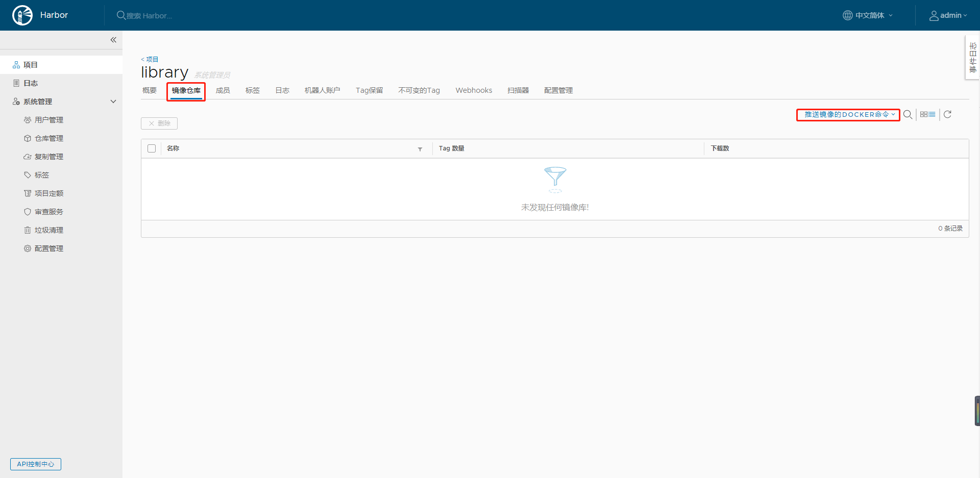Switch to the Tag保留 tab

click(370, 90)
